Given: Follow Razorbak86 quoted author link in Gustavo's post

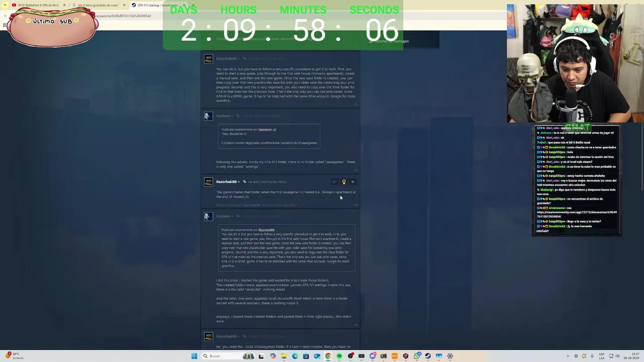Looking at the screenshot, I should click(x=267, y=230).
